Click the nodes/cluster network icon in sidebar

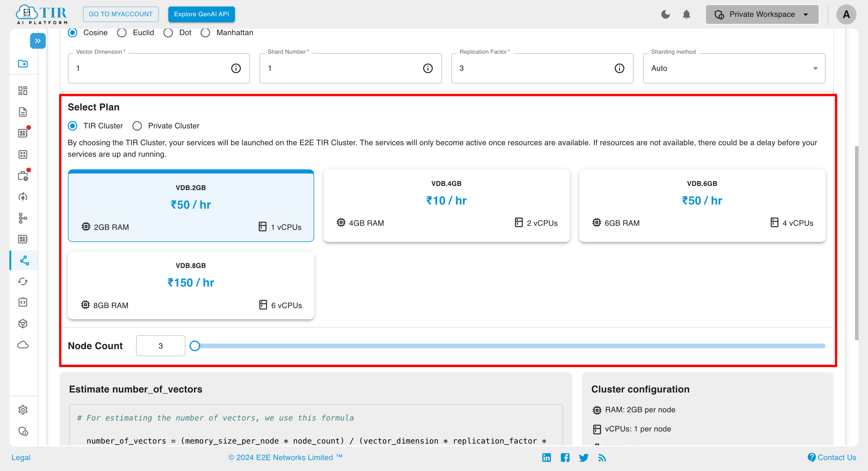23,217
